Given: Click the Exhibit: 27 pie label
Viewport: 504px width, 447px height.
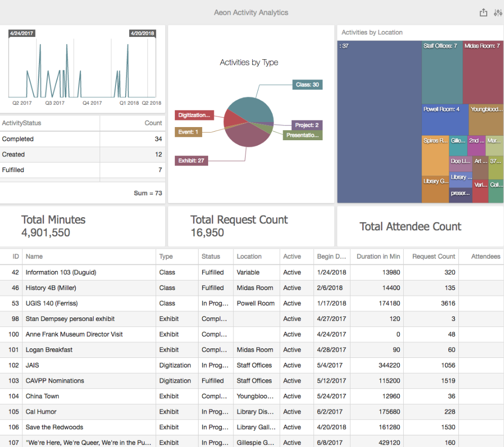Looking at the screenshot, I should (x=191, y=161).
